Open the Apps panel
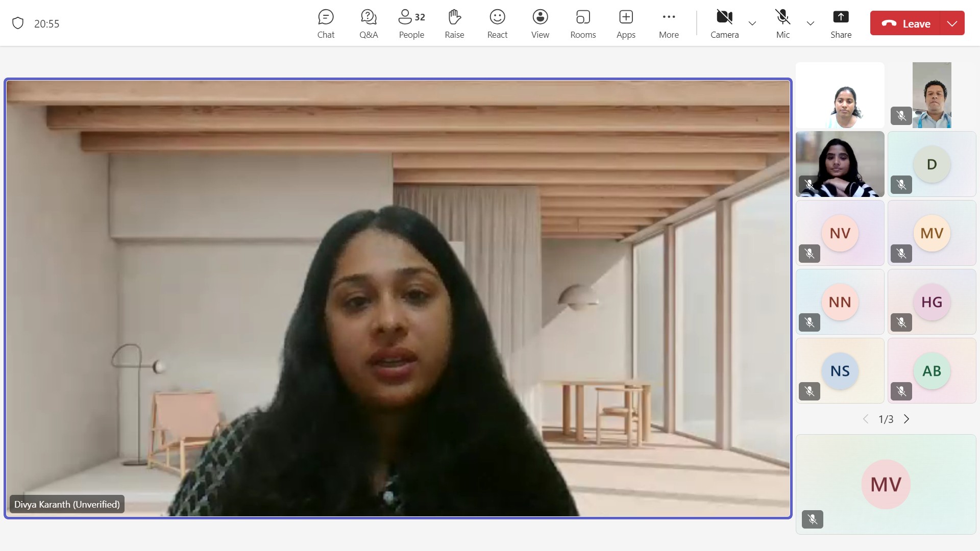This screenshot has width=980, height=551. point(626,23)
